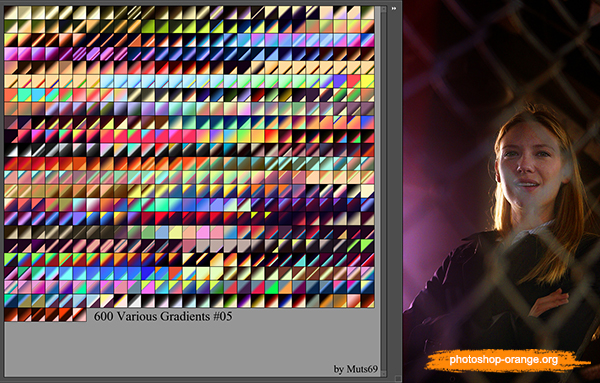Choose the lime green swatch ending the eighteenth row
This screenshot has height=383, width=600.
[x=368, y=246]
